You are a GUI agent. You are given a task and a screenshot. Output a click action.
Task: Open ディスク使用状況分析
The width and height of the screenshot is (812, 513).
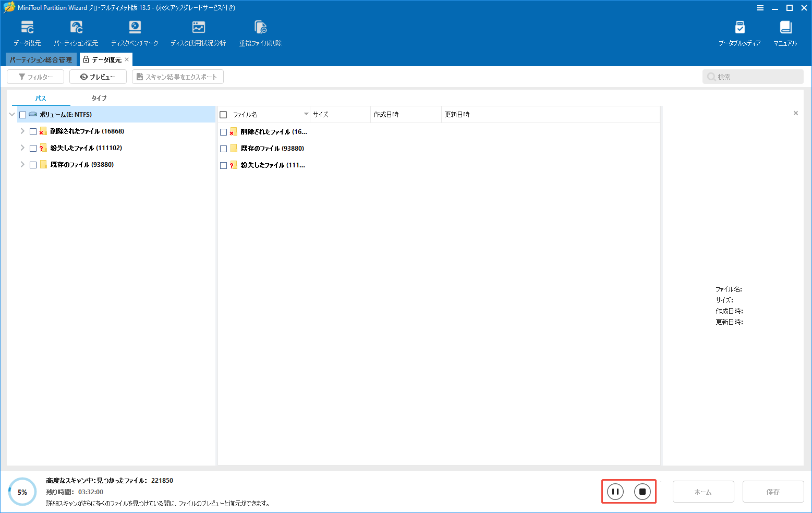tap(198, 32)
